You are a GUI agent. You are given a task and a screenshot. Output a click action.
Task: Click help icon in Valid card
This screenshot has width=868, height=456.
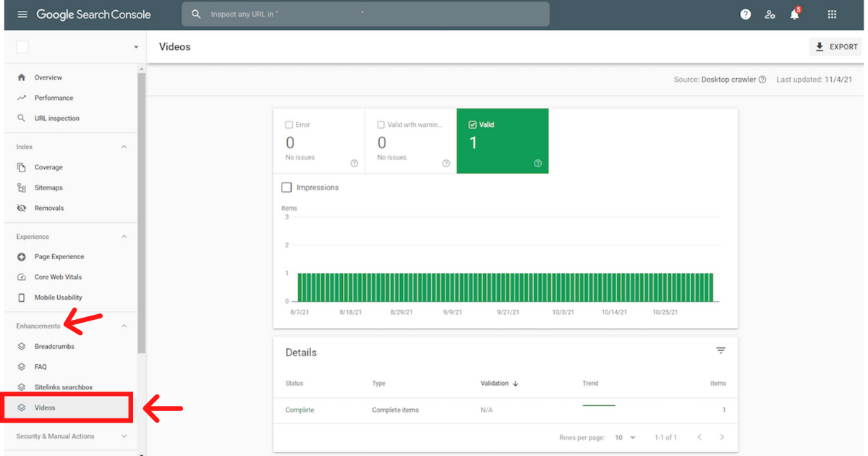(x=538, y=164)
